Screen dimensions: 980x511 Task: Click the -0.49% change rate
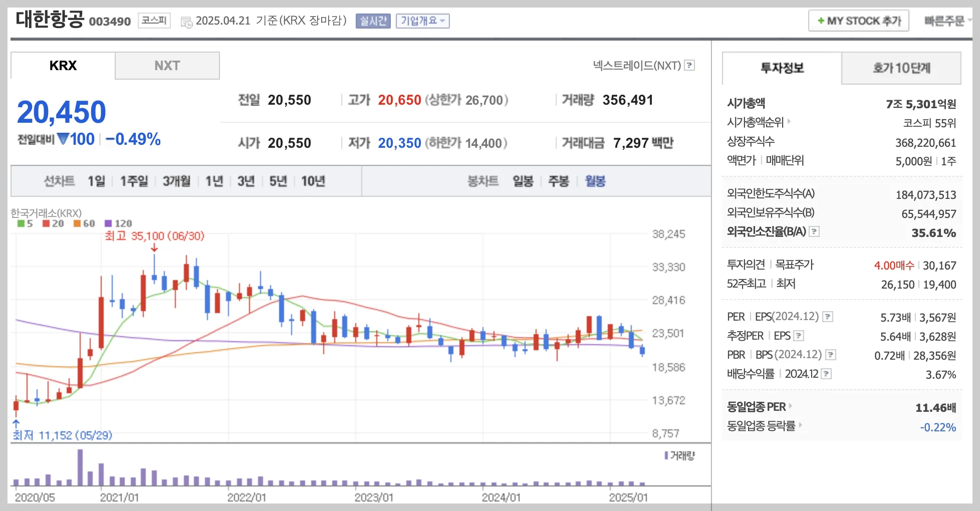[133, 139]
